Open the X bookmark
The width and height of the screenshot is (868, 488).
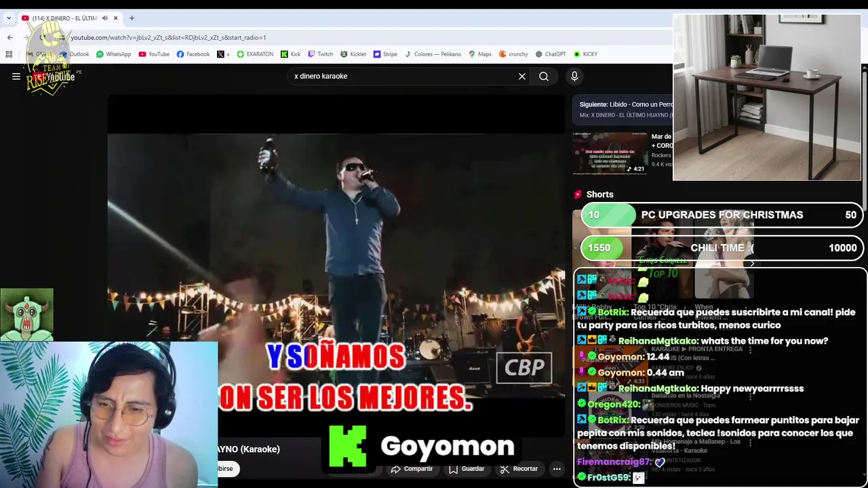point(224,54)
